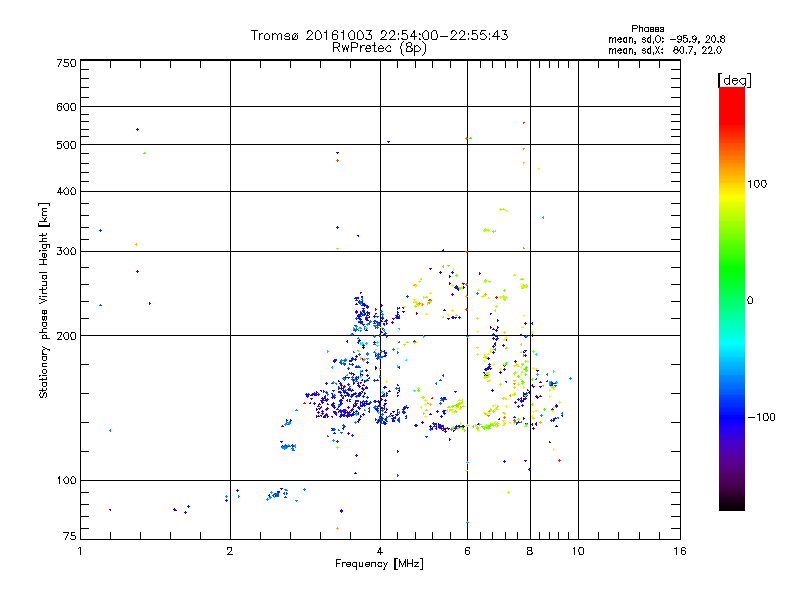Click the 'Stationary phase Virtual Height [km]' axis label
The image size is (800, 600).
point(44,300)
